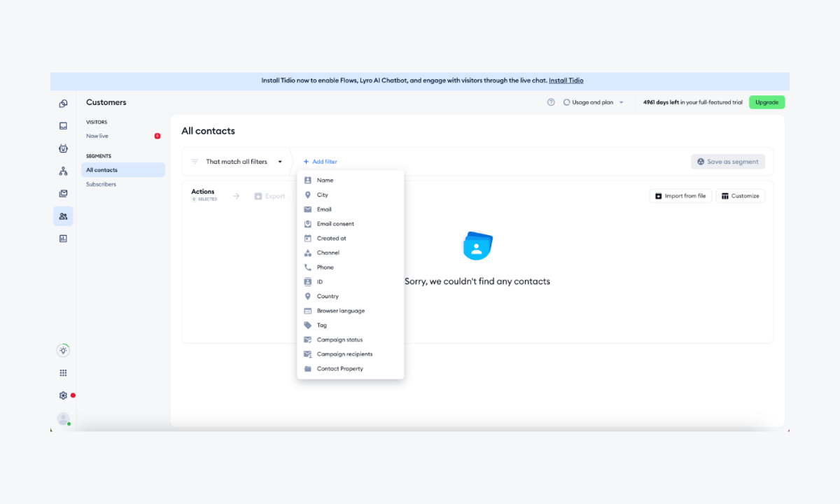Click the help question-mark icon in the header
840x504 pixels.
click(x=551, y=102)
